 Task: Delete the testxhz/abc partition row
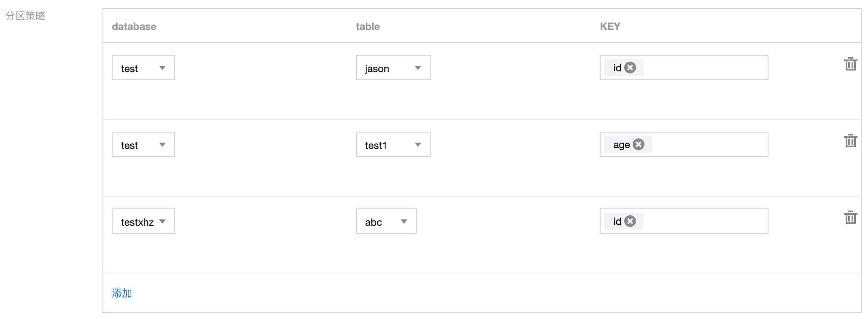pos(850,218)
